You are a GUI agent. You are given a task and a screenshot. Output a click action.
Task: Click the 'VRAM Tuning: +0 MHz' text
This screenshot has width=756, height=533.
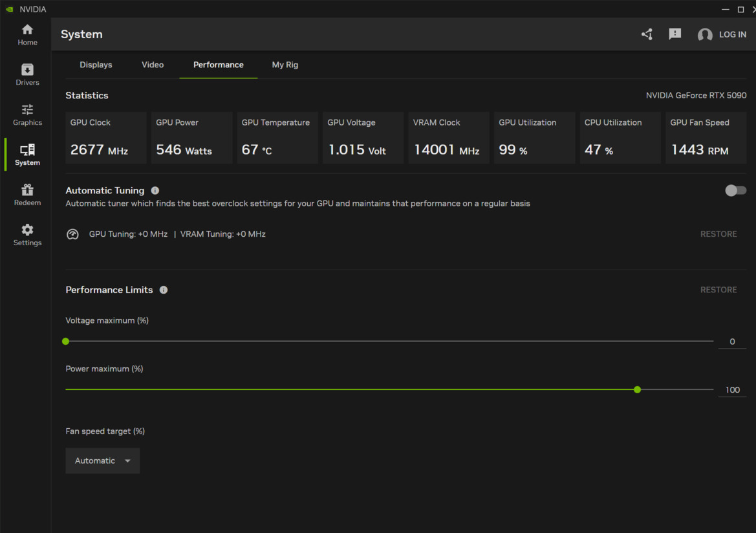pos(222,234)
